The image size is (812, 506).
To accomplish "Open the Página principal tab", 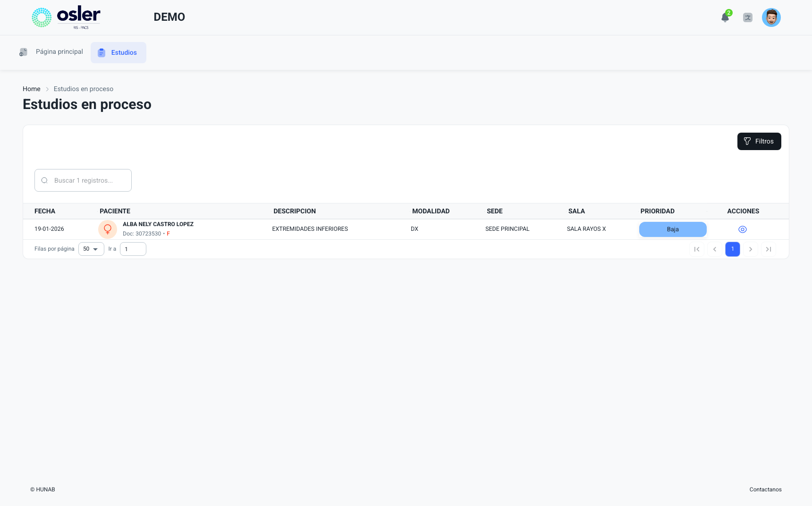I will point(51,52).
